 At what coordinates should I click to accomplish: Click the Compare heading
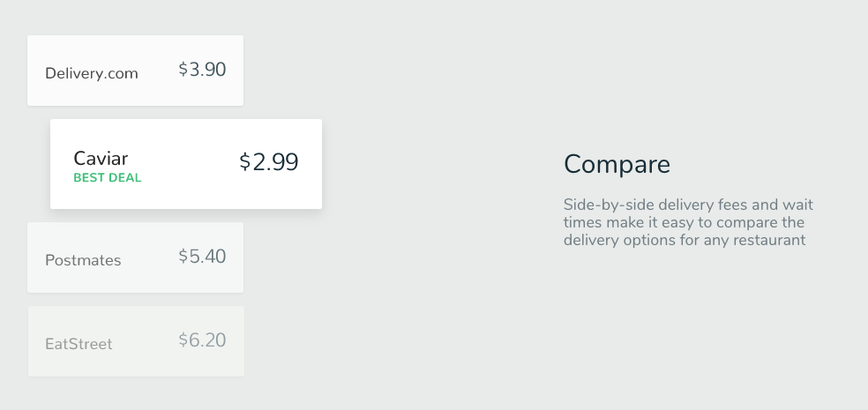pyautogui.click(x=617, y=164)
